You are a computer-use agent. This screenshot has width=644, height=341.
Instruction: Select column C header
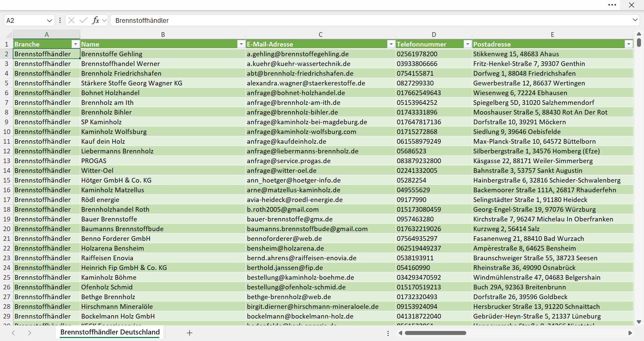pos(321,34)
